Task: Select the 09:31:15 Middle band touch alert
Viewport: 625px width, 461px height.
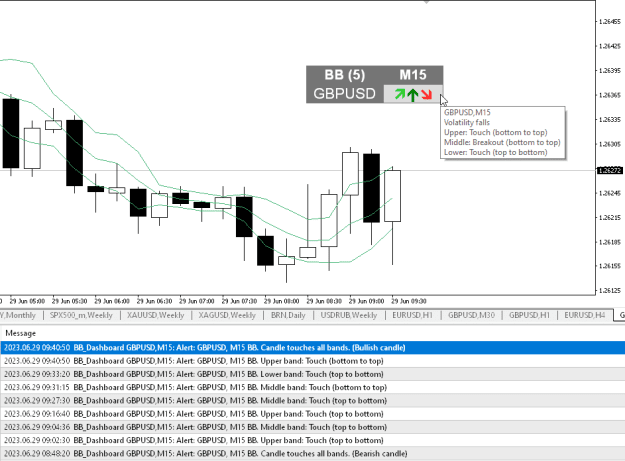Action: click(x=312, y=387)
